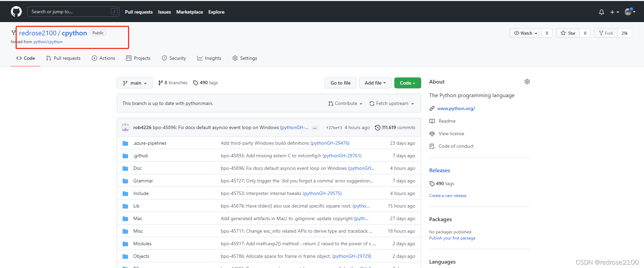Open pythonGH-29761 link in .github row
Image resolution: width=644 pixels, height=268 pixels.
tap(342, 156)
